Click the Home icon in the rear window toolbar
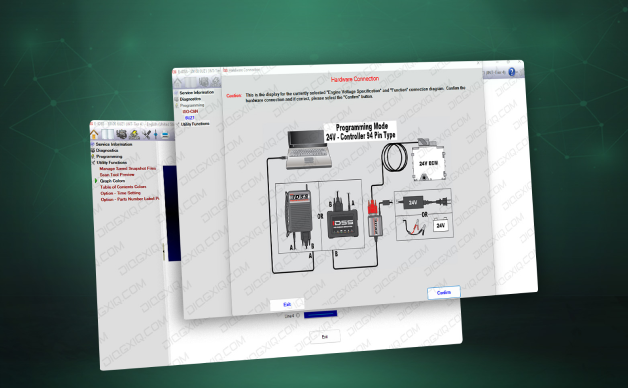The image size is (628, 388). click(94, 134)
